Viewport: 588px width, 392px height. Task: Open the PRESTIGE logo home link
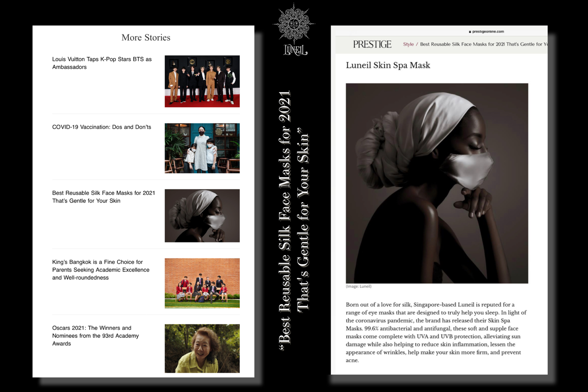click(x=372, y=44)
